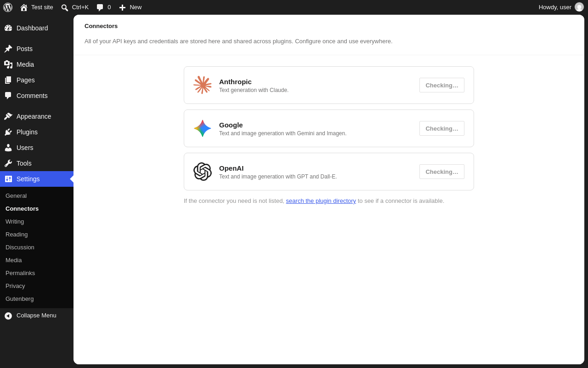
Task: Click Gemini and Imagen description text
Action: pyautogui.click(x=283, y=133)
